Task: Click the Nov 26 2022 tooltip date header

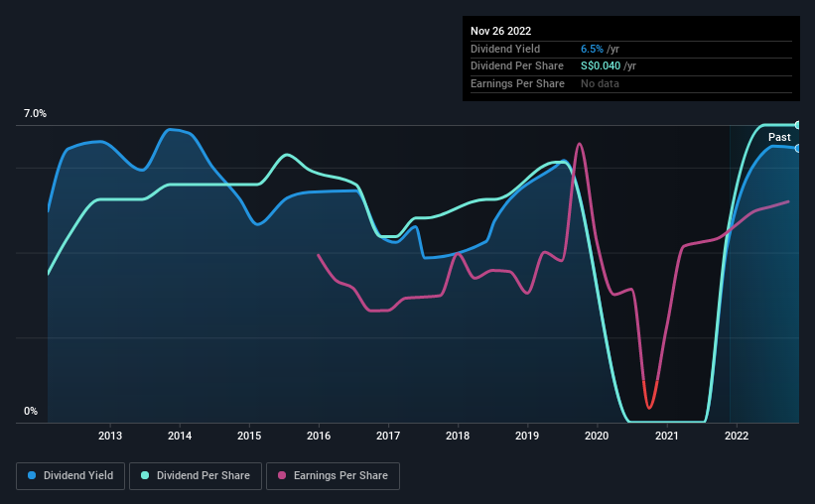Action: (x=500, y=31)
